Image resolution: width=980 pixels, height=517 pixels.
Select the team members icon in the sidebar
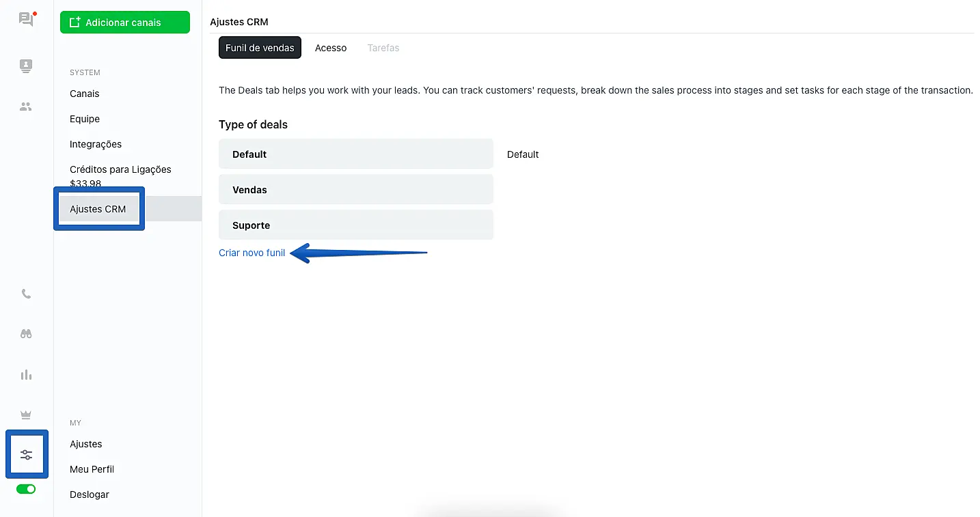click(25, 107)
